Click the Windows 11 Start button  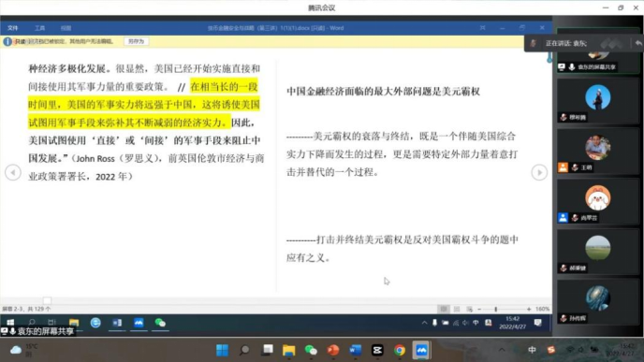[x=222, y=350]
